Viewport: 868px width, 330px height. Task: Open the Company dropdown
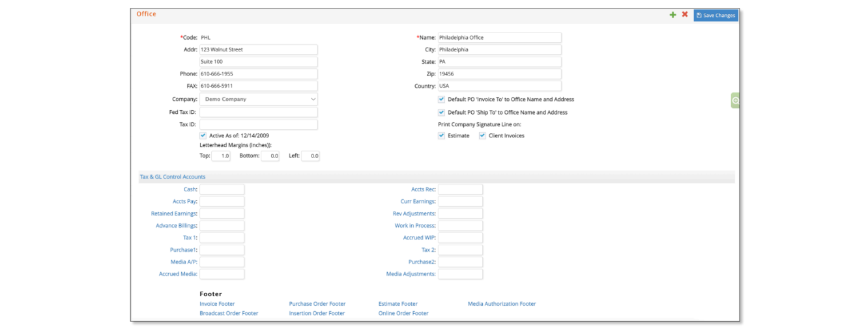259,100
